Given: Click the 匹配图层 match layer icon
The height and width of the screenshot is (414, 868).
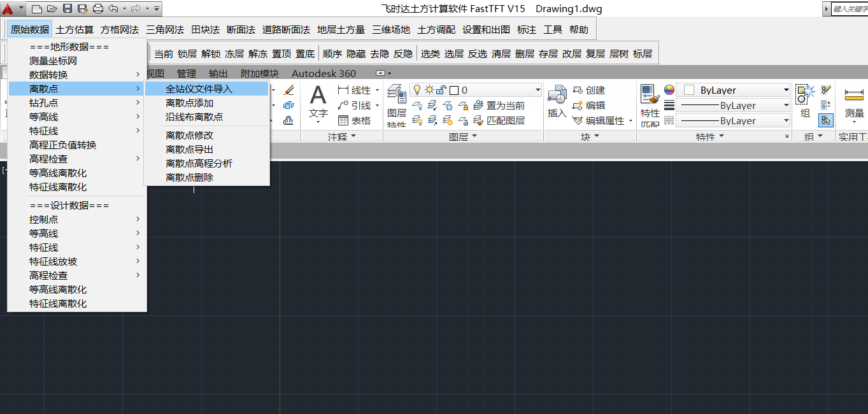Looking at the screenshot, I should coord(499,120).
